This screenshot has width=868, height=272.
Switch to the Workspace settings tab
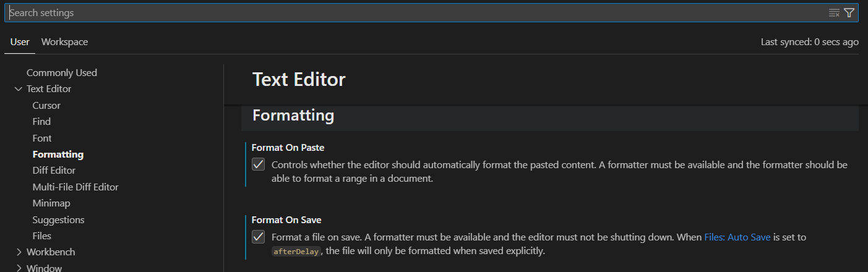[x=64, y=42]
